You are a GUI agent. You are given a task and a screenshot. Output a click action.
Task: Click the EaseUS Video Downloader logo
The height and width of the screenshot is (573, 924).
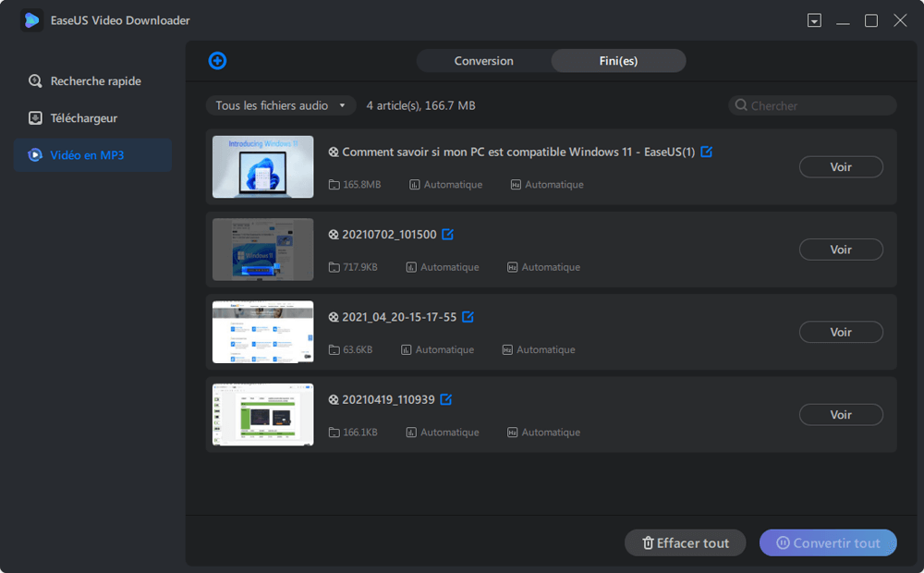(31, 20)
